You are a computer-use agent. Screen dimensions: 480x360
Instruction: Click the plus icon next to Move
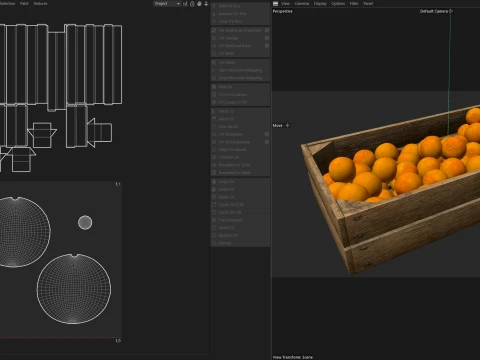[287, 125]
